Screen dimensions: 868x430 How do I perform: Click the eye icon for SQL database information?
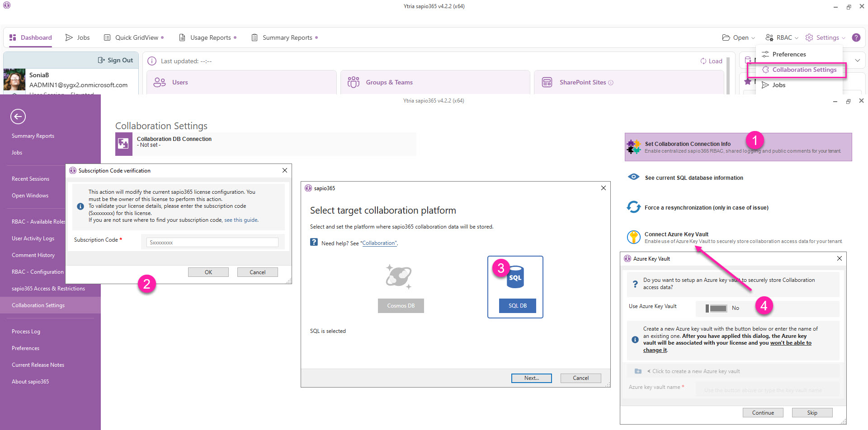tap(633, 177)
